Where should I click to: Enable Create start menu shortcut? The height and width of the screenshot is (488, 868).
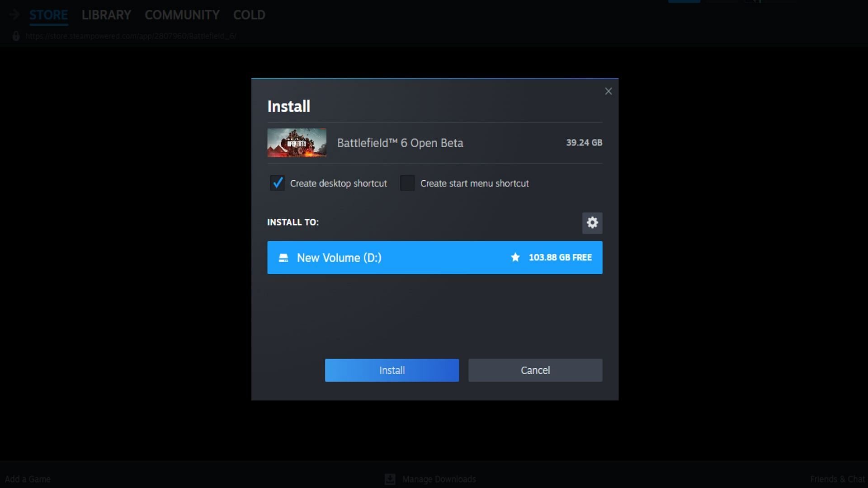[x=407, y=183]
